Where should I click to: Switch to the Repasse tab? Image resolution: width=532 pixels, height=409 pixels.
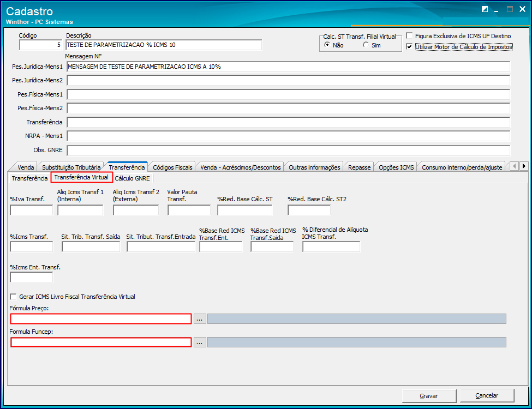coord(359,167)
